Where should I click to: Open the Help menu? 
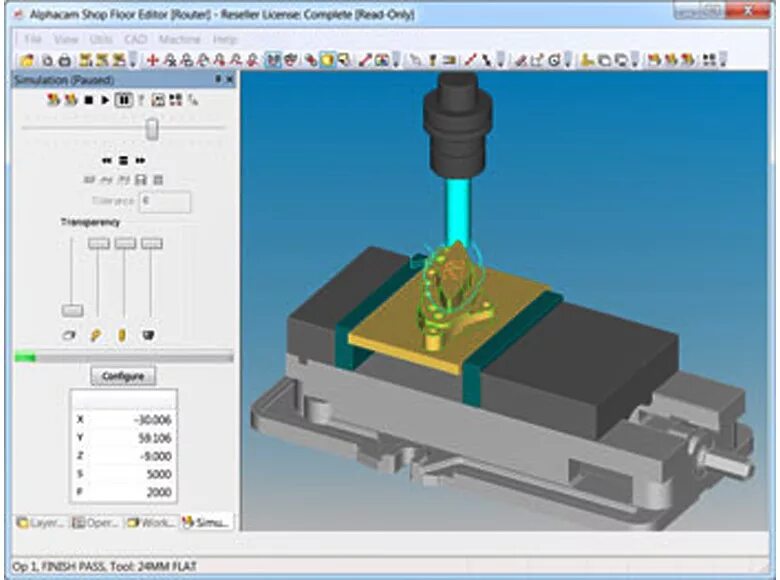[x=224, y=39]
